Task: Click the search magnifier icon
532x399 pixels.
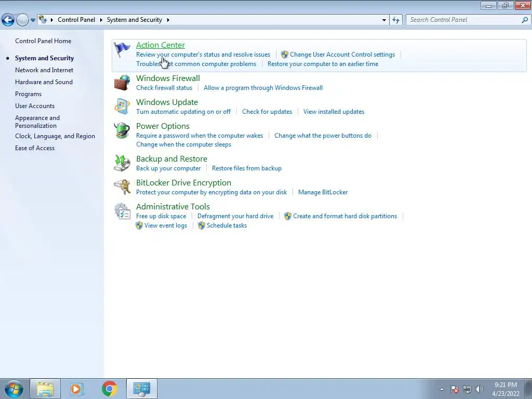Action: [x=525, y=20]
